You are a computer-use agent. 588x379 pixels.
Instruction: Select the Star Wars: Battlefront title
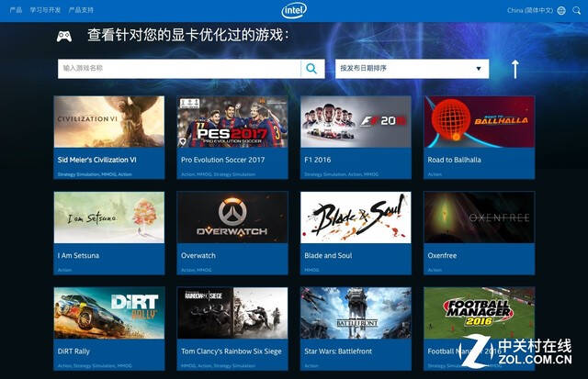coord(338,351)
